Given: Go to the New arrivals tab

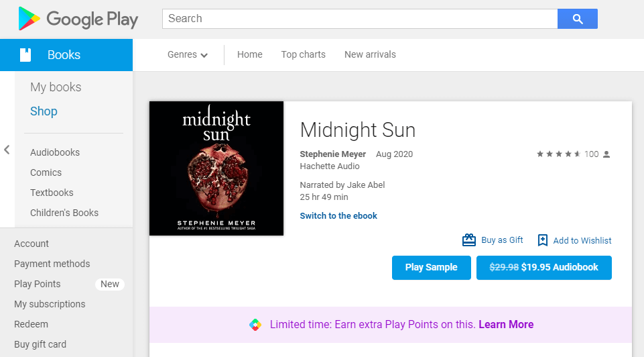Looking at the screenshot, I should (370, 54).
